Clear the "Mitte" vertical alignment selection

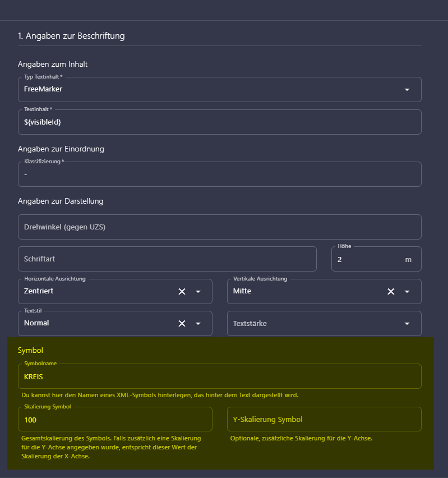(391, 291)
